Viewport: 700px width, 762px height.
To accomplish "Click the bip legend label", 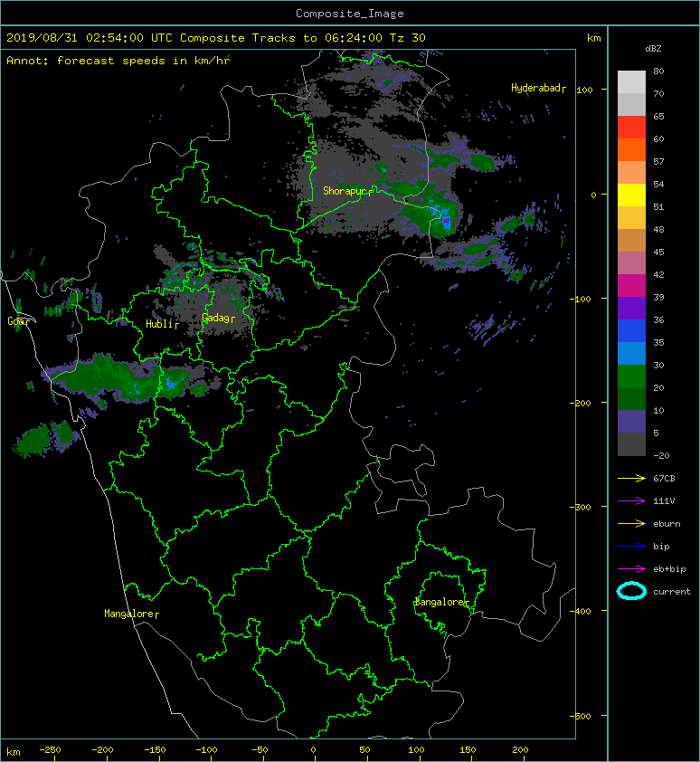I will 661,547.
